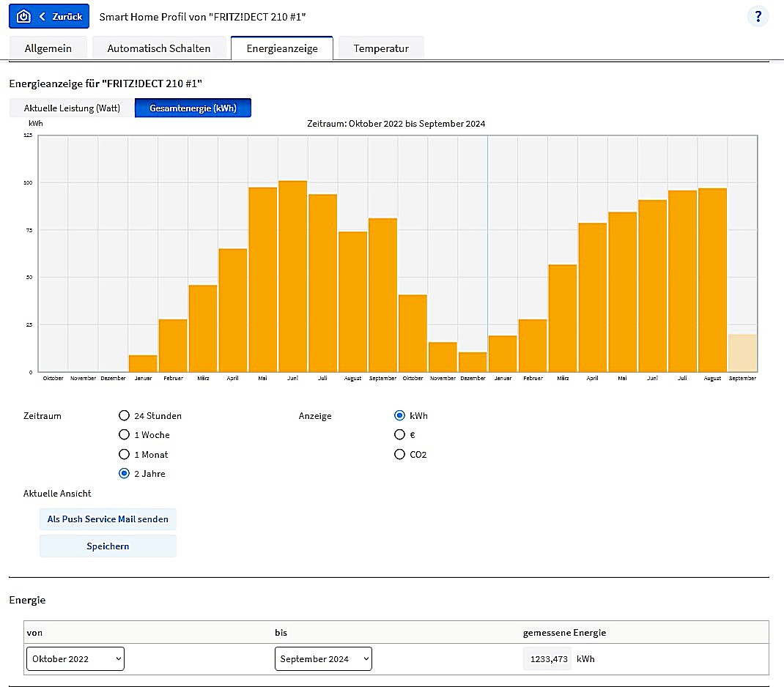This screenshot has width=784, height=687.
Task: Click the März 2023 bar
Action: coord(203,328)
